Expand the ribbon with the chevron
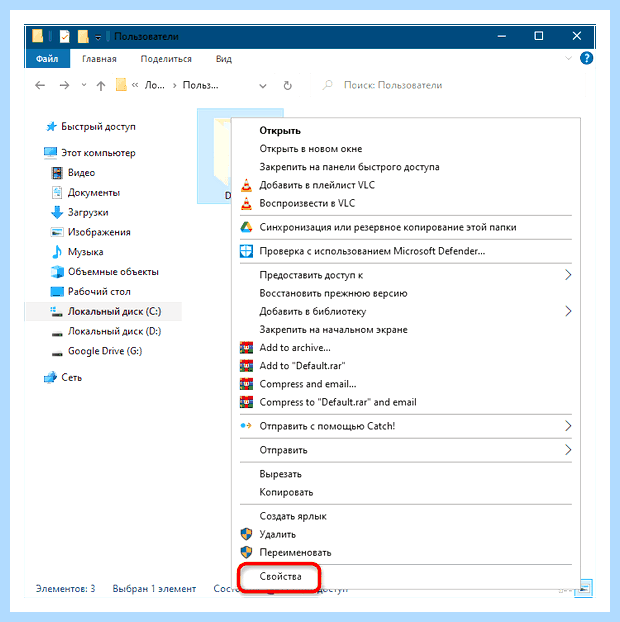Screen dimensions: 620x622 click(568, 58)
